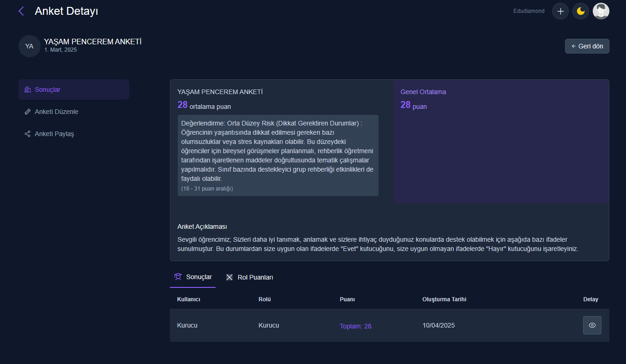Click the Toplam: 28 score link
This screenshot has width=626, height=364.
click(x=355, y=326)
